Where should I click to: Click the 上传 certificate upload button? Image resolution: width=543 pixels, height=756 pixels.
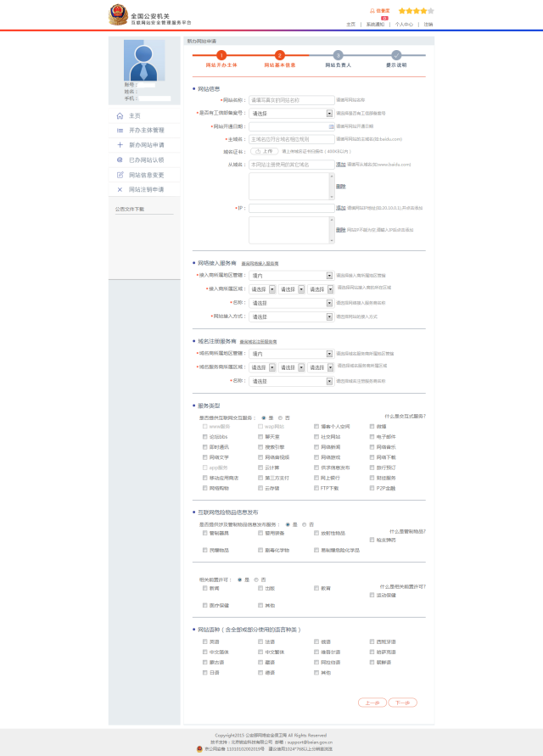[x=265, y=151]
